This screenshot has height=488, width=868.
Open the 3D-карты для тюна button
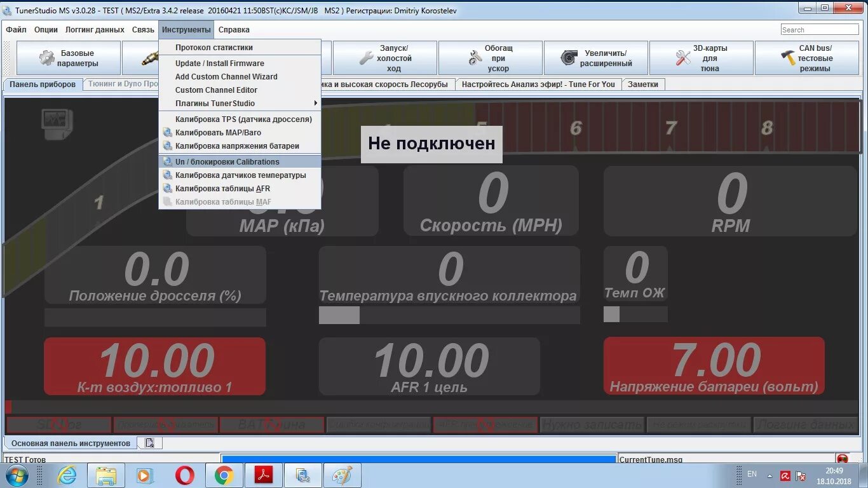[x=702, y=58]
